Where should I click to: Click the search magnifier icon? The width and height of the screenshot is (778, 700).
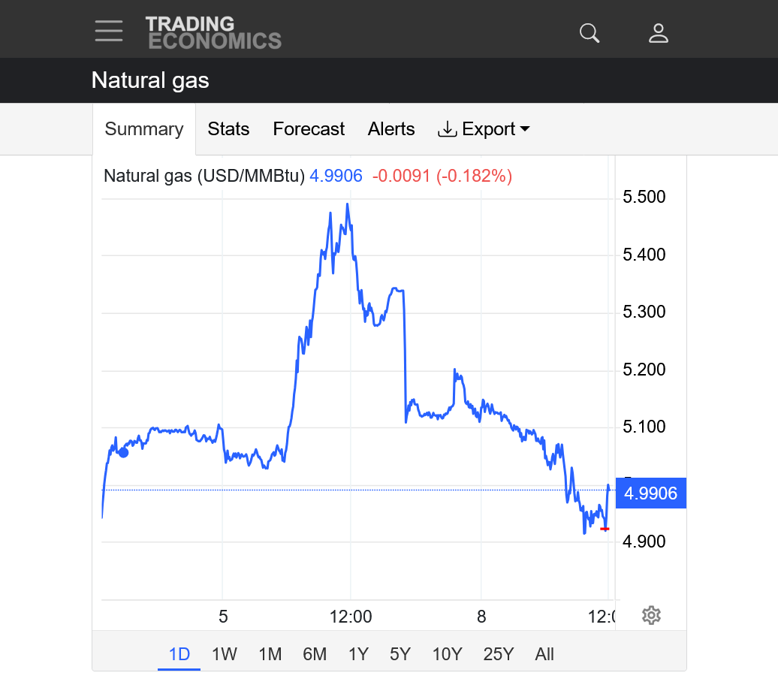(x=590, y=33)
